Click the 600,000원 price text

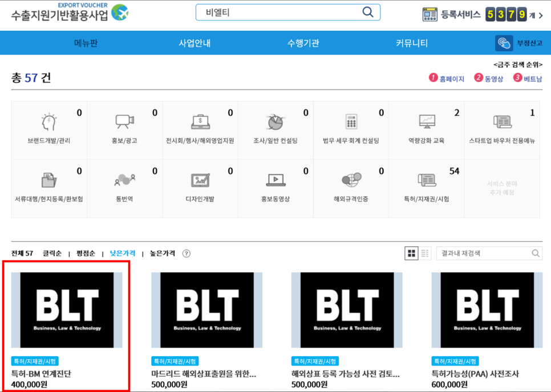[449, 385]
